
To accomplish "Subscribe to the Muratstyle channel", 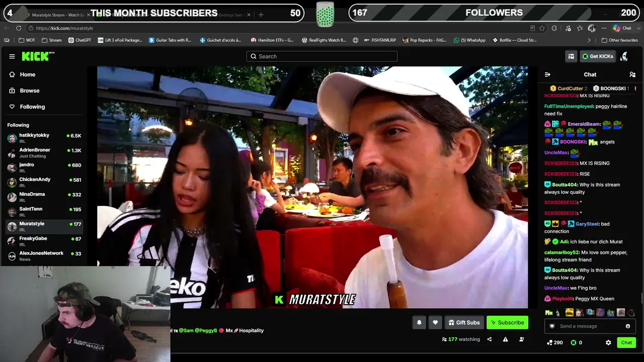I will (507, 323).
